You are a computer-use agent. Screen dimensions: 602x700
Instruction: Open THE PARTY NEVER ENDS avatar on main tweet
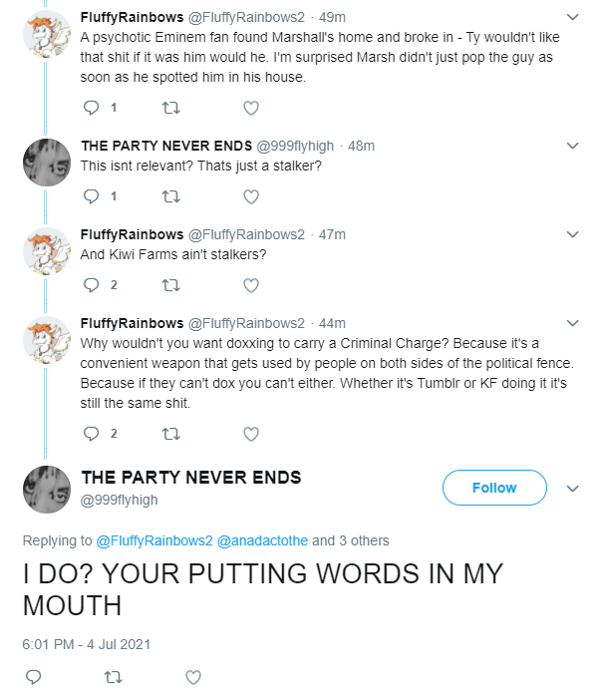pyautogui.click(x=47, y=490)
